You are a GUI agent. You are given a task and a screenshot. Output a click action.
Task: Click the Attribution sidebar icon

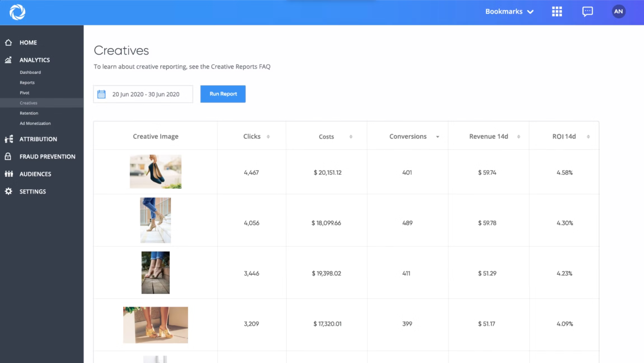click(9, 139)
